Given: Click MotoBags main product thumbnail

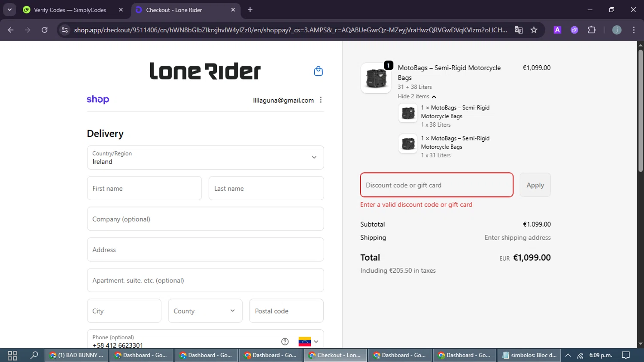Looking at the screenshot, I should 376,78.
